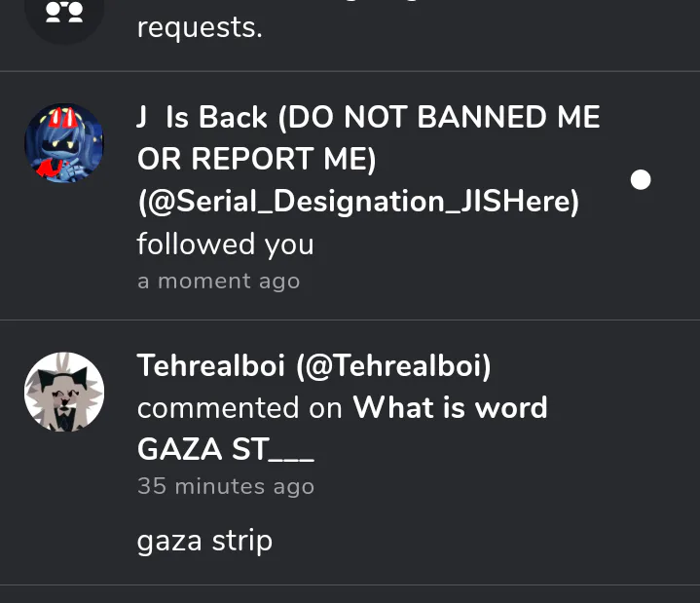Open Tehrealboi (@Tehrealboi) profile name
This screenshot has width=700, height=603.
pos(313,366)
